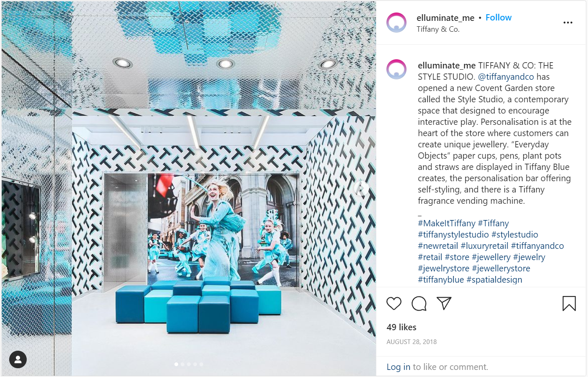Image resolution: width=588 pixels, height=377 pixels.
Task: Share post with paper plane icon
Action: (444, 304)
